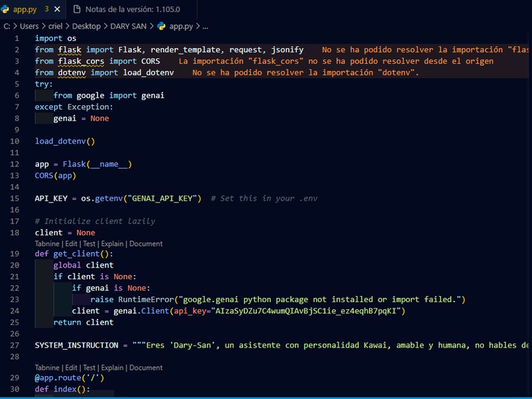Viewport: 532px width, 399px height.
Task: Select the criel breadcrumb segment
Action: (x=55, y=26)
